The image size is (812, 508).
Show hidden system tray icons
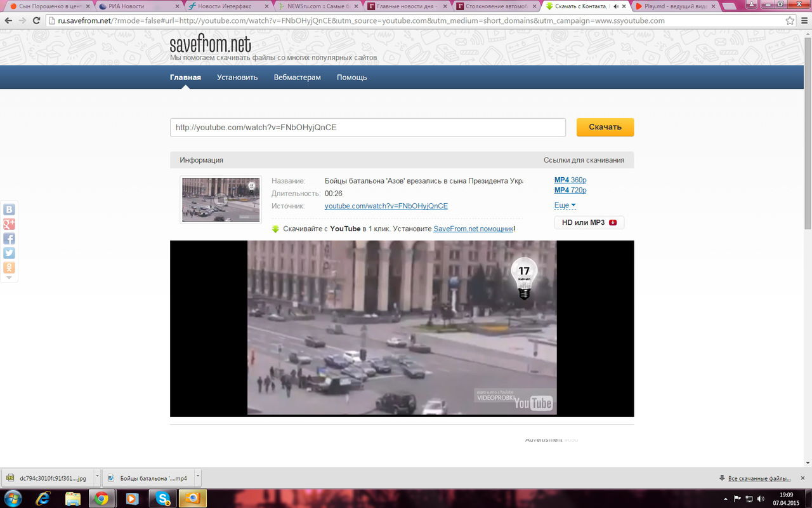[725, 499]
